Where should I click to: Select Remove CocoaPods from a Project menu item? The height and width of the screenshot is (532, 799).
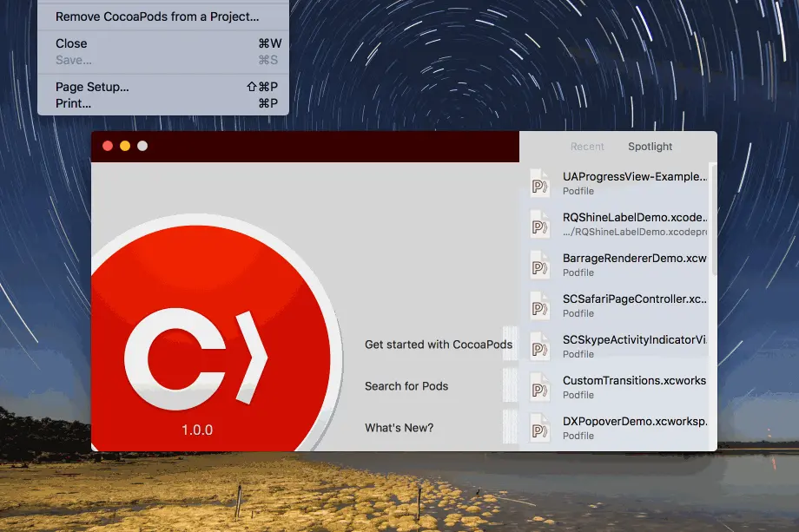click(x=163, y=16)
